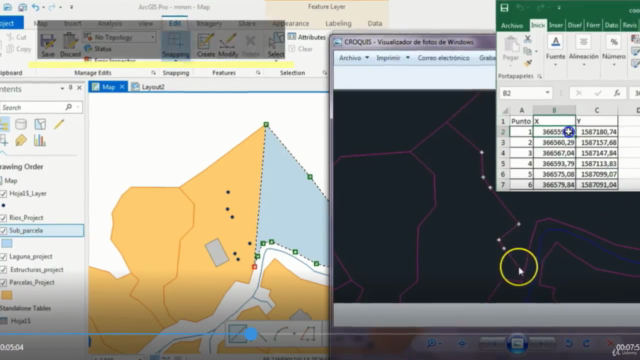640x360 pixels.
Task: Click the Copy command in Clipboard group
Action: 19,49
